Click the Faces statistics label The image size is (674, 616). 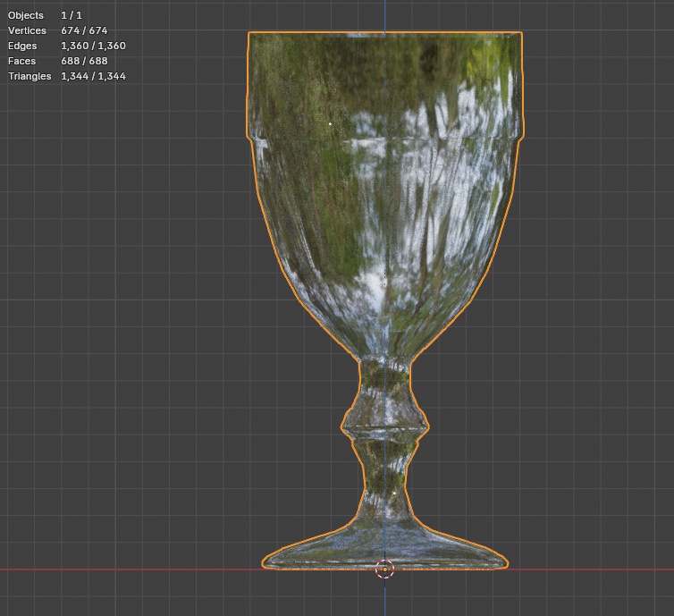[x=22, y=61]
